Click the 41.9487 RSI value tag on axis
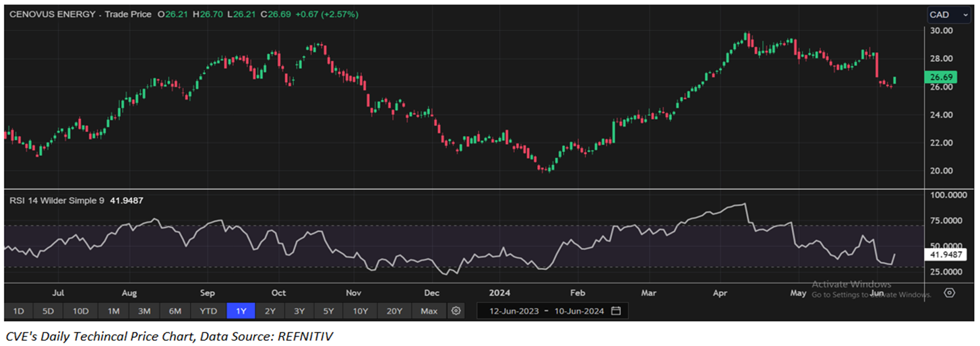The height and width of the screenshot is (346, 980). tap(946, 255)
